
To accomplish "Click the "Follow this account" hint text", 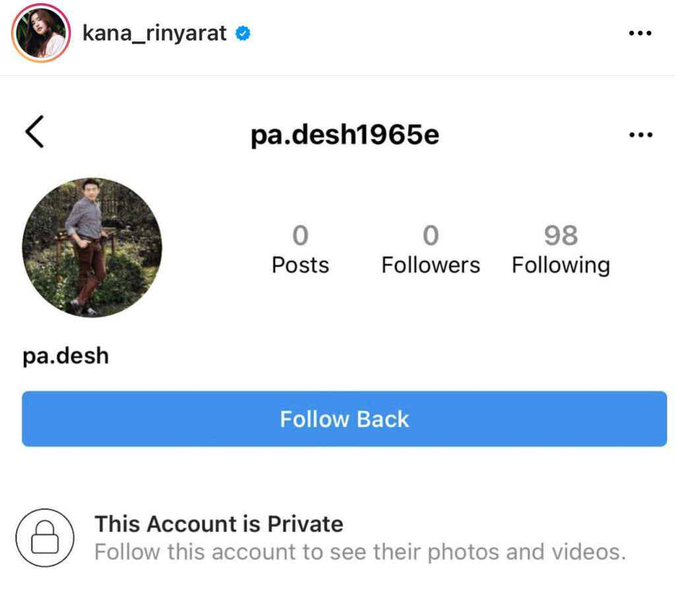I will [x=359, y=551].
